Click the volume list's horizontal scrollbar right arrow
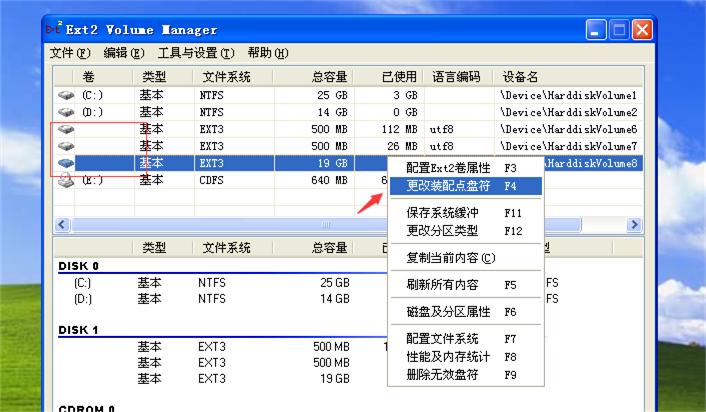706x412 pixels. point(634,224)
